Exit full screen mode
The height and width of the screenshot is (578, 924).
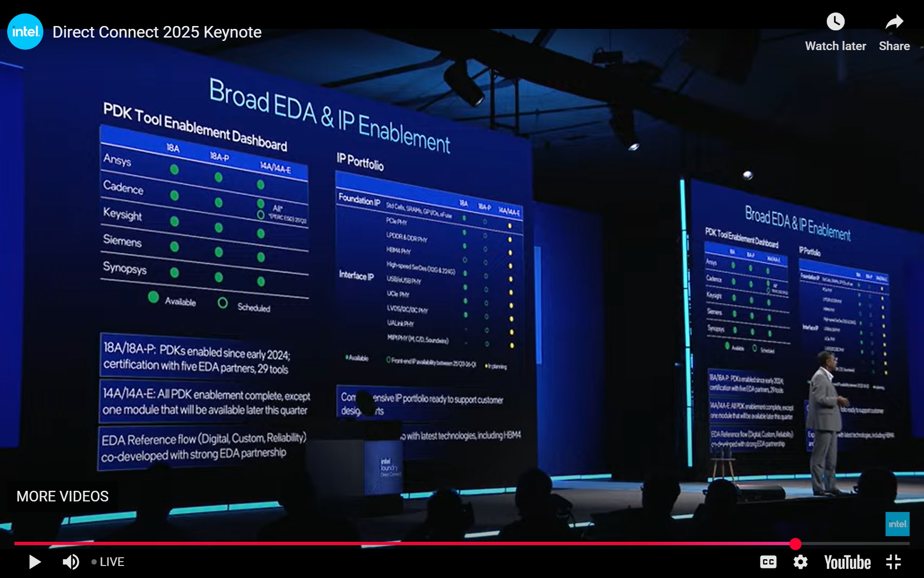(893, 562)
